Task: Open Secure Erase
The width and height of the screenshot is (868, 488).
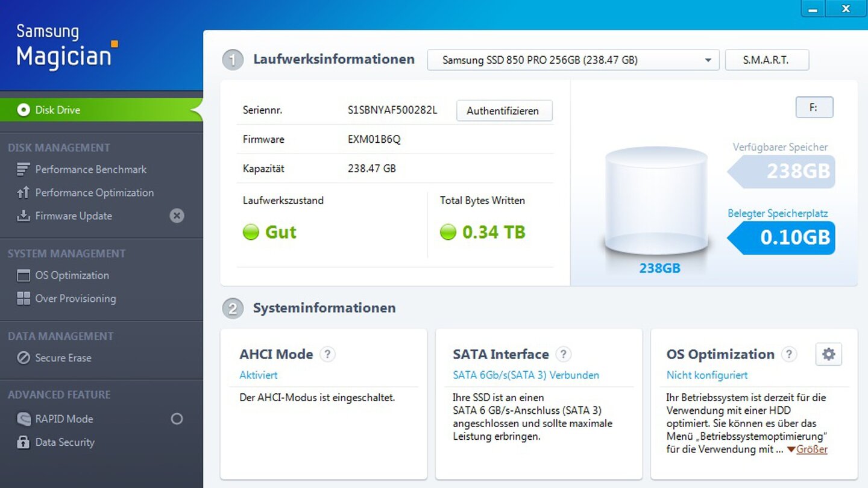Action: (x=63, y=358)
